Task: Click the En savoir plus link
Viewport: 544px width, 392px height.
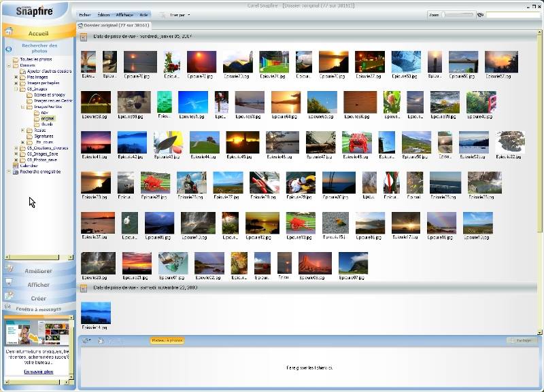Action: point(37,372)
